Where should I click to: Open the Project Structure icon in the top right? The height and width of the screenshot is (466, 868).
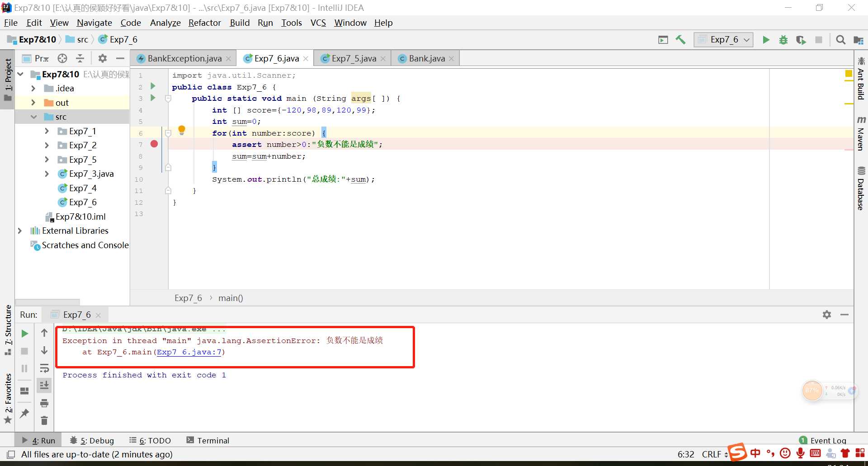click(x=858, y=40)
